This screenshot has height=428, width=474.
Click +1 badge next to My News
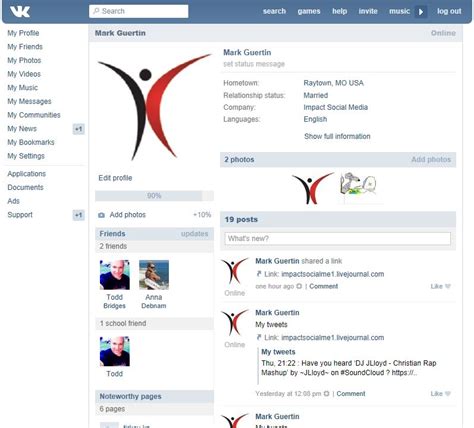78,129
